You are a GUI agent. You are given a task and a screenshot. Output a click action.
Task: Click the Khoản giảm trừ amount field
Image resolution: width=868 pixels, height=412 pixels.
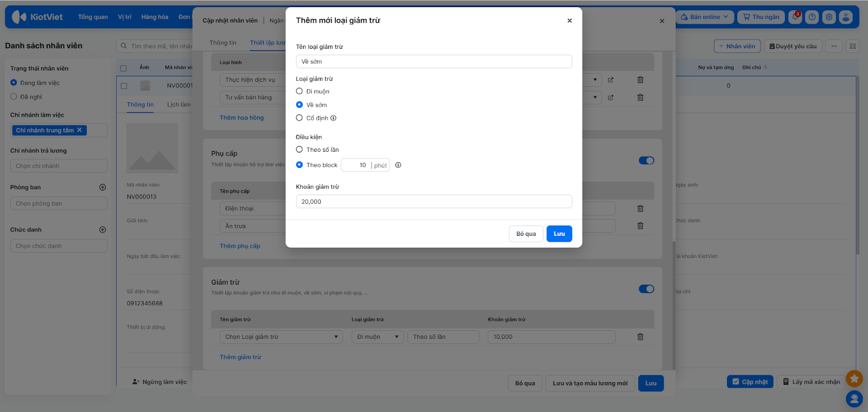click(x=433, y=202)
